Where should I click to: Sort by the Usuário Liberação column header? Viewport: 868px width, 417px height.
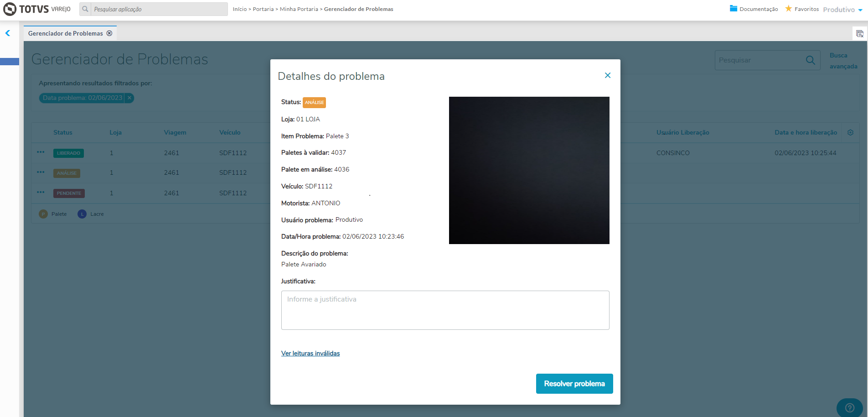[683, 132]
